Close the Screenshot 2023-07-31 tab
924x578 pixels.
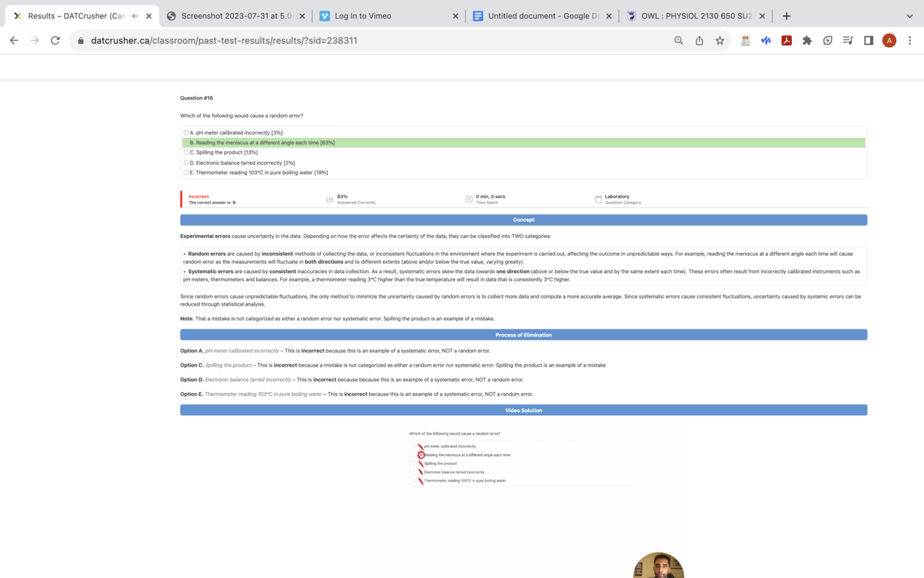click(302, 16)
